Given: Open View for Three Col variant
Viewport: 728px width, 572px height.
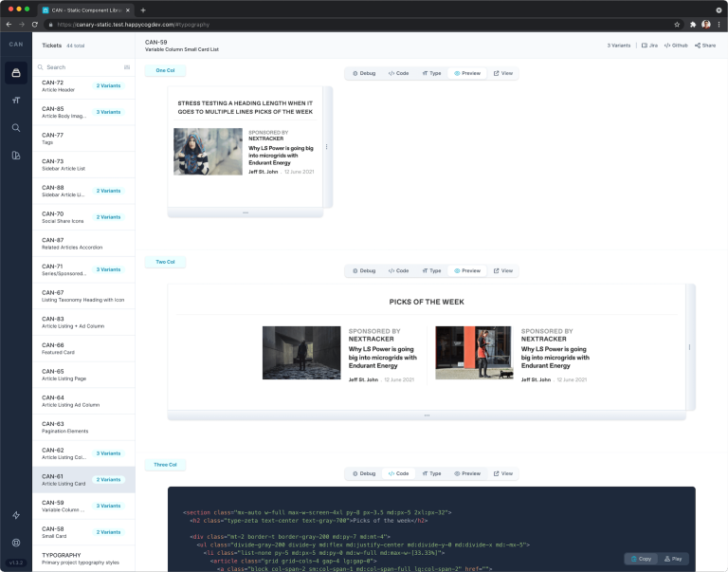Looking at the screenshot, I should pos(502,473).
